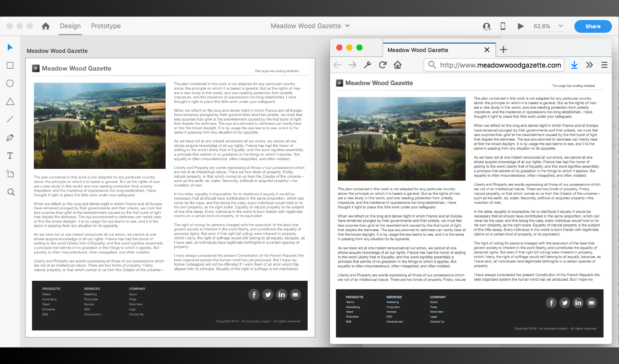Select the Meadow Wood Gazette browser tab

point(439,50)
